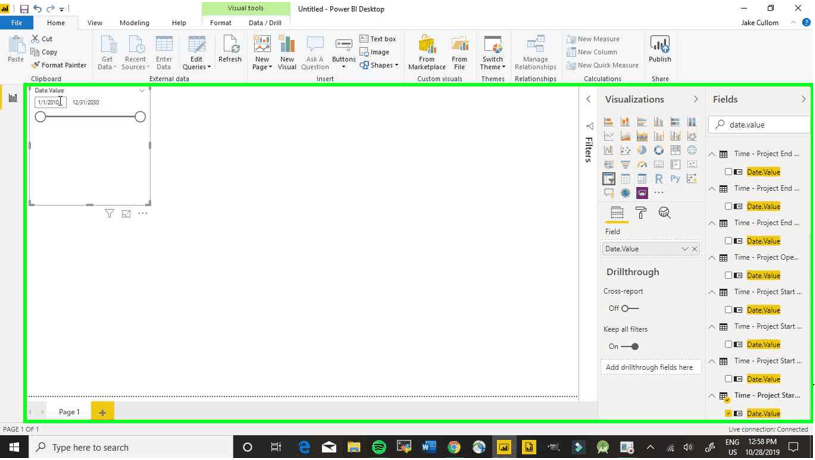Import more custom visuals via ellipsis
The width and height of the screenshot is (815, 460).
tap(659, 193)
